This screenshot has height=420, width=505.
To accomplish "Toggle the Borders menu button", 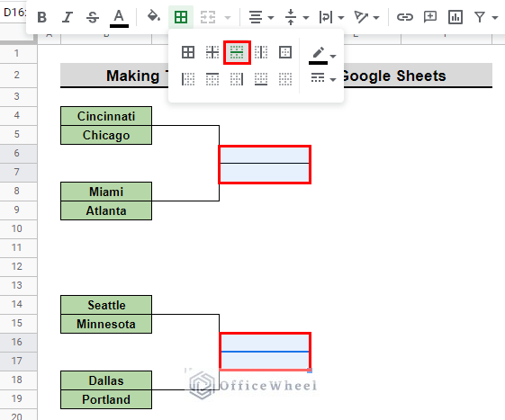I will click(181, 17).
